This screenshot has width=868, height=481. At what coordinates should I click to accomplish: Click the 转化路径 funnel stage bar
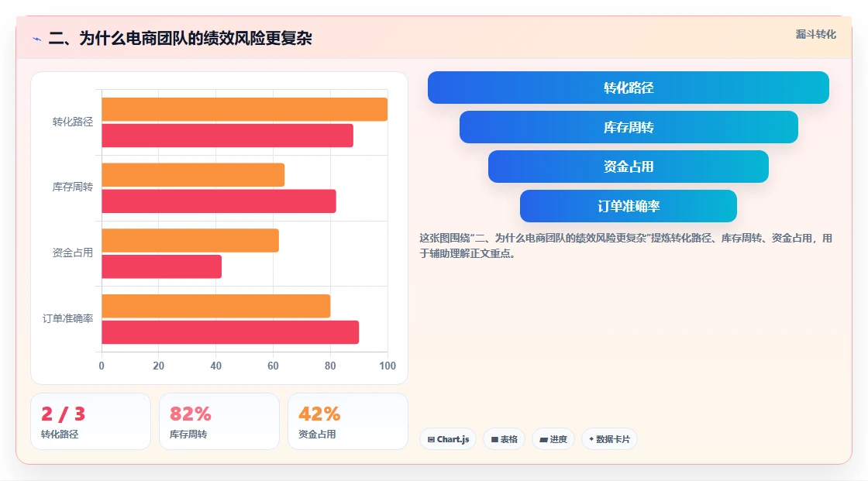[x=629, y=88]
